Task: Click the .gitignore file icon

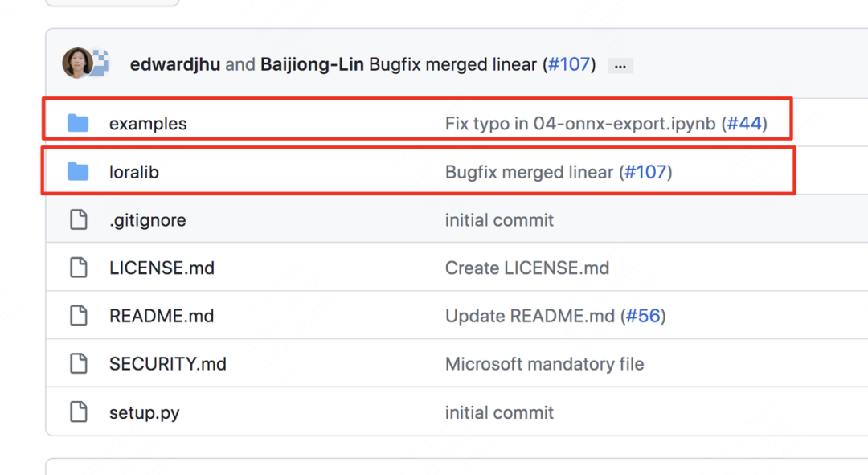Action: (x=78, y=219)
